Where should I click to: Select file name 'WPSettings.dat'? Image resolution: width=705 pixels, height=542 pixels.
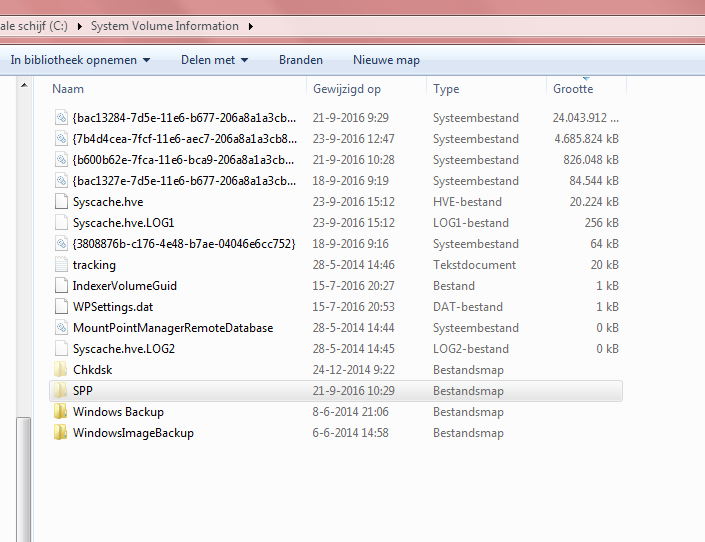coord(113,307)
